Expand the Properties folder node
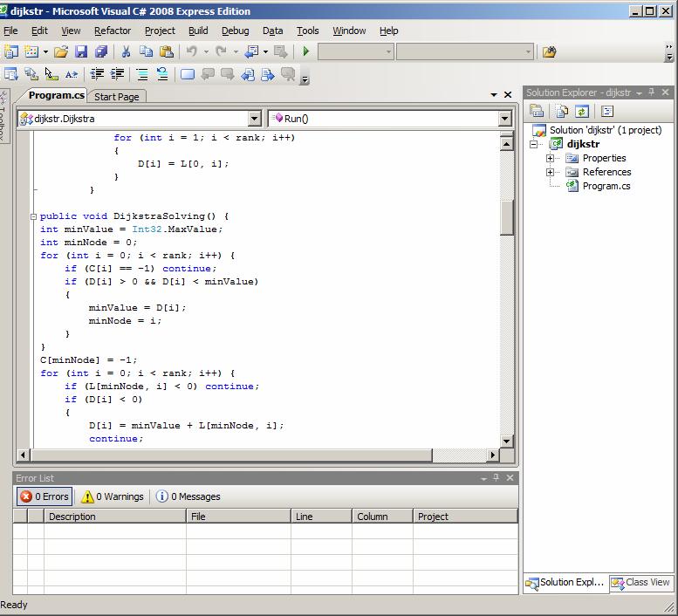 [x=550, y=158]
